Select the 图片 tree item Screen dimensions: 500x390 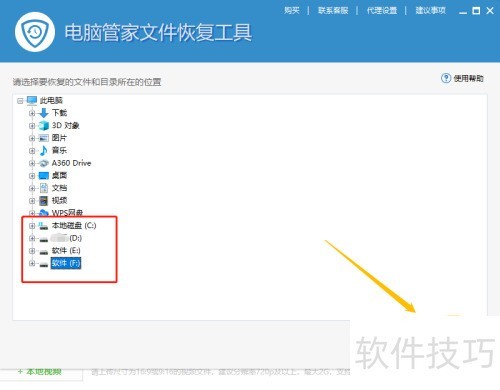pos(59,138)
